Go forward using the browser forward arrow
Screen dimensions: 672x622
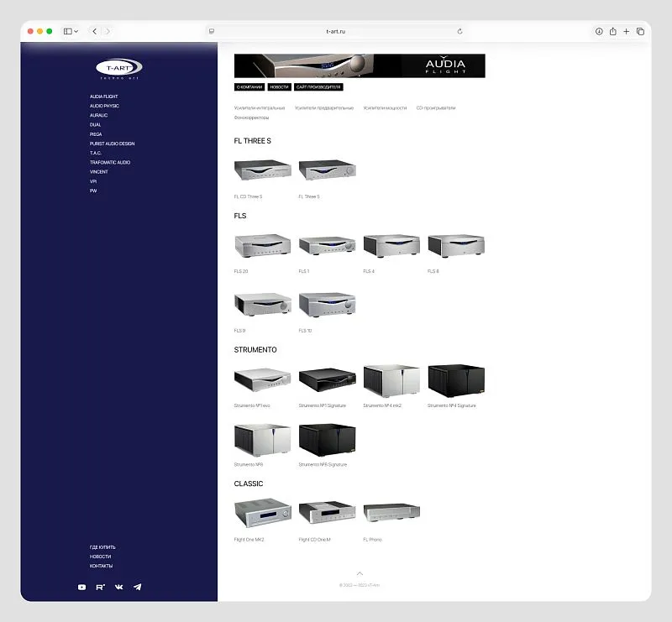click(x=108, y=31)
